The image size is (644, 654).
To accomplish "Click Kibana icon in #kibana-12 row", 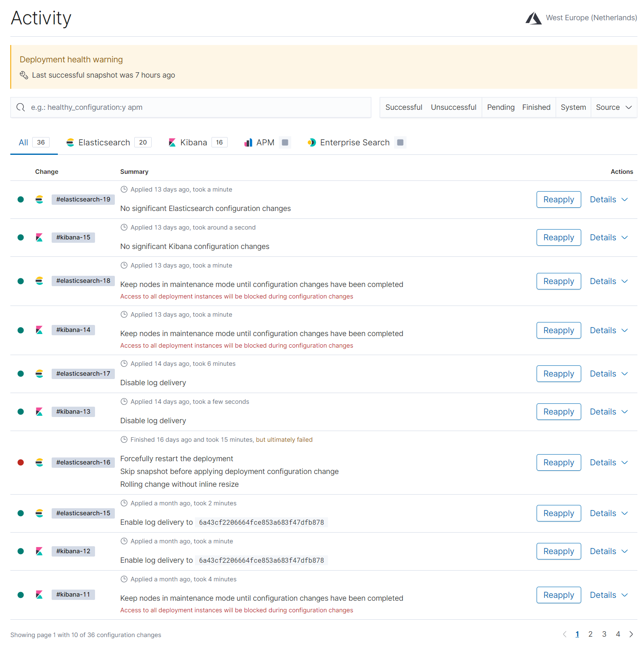I will coord(39,551).
